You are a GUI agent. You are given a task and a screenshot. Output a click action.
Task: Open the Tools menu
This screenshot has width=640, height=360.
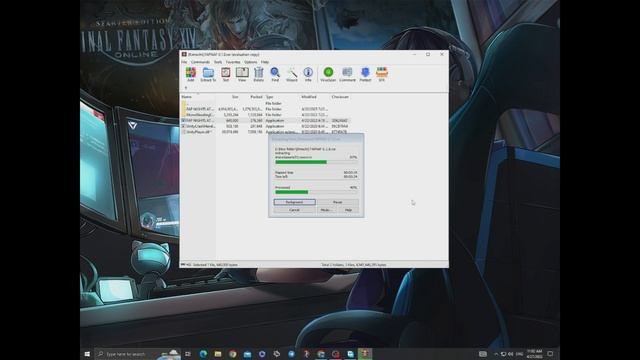pos(218,62)
